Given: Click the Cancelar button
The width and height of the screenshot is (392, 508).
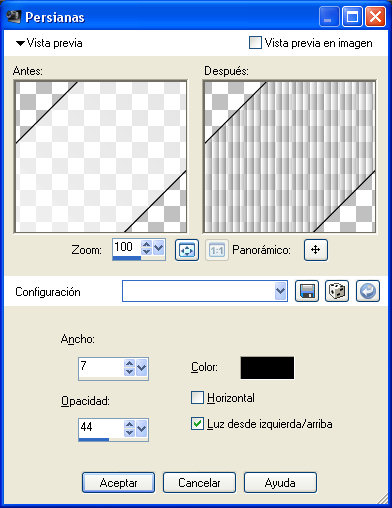Looking at the screenshot, I should click(x=199, y=482).
